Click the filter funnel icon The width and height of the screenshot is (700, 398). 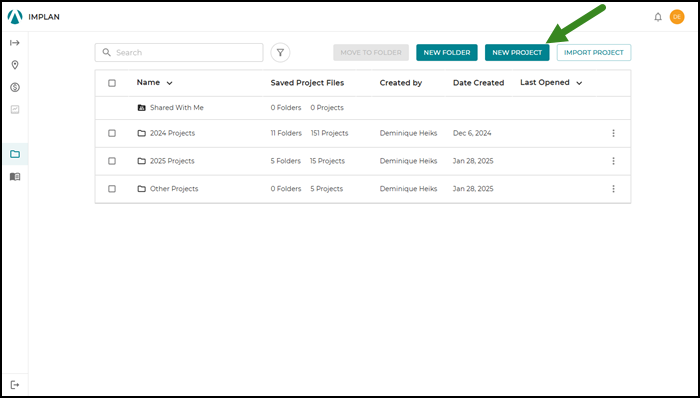click(280, 53)
